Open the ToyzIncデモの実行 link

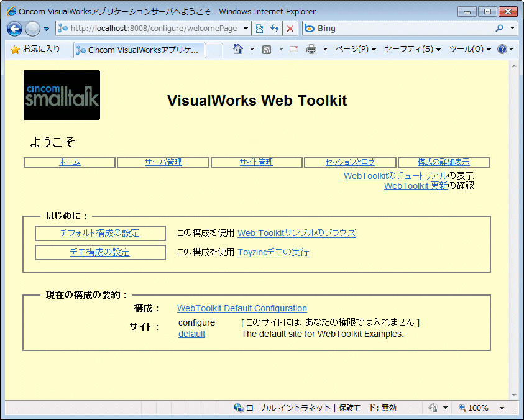pyautogui.click(x=273, y=252)
